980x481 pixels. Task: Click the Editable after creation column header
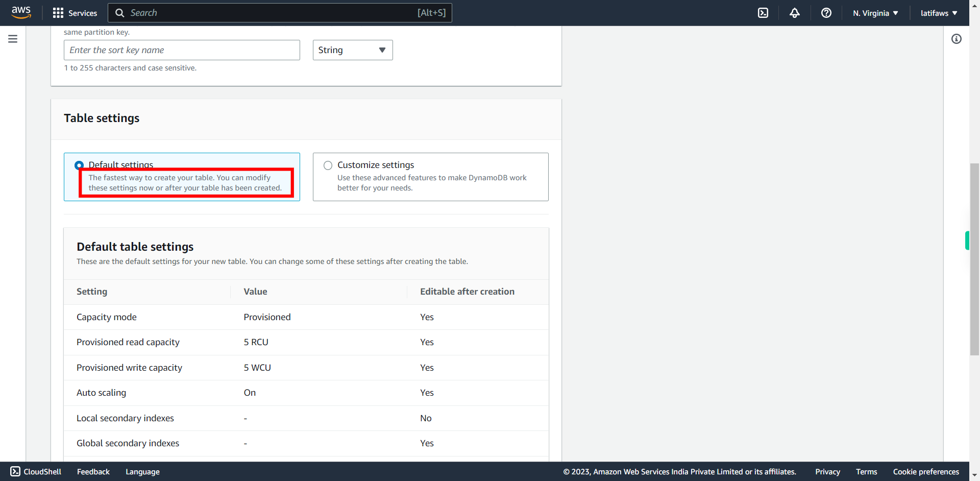467,292
